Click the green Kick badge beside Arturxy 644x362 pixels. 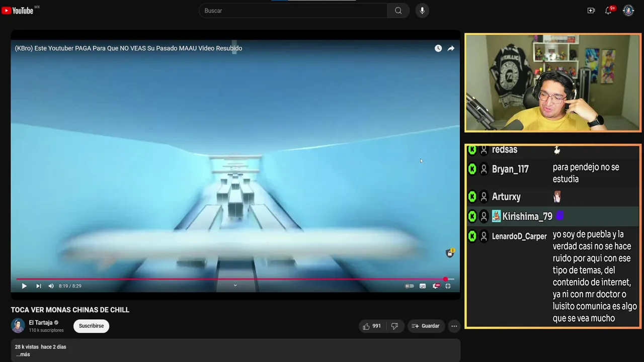click(x=472, y=197)
